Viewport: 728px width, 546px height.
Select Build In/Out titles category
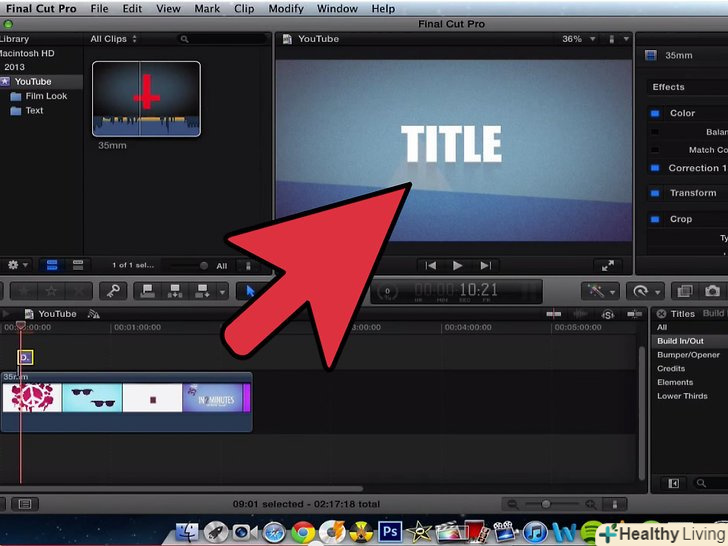pyautogui.click(x=680, y=341)
